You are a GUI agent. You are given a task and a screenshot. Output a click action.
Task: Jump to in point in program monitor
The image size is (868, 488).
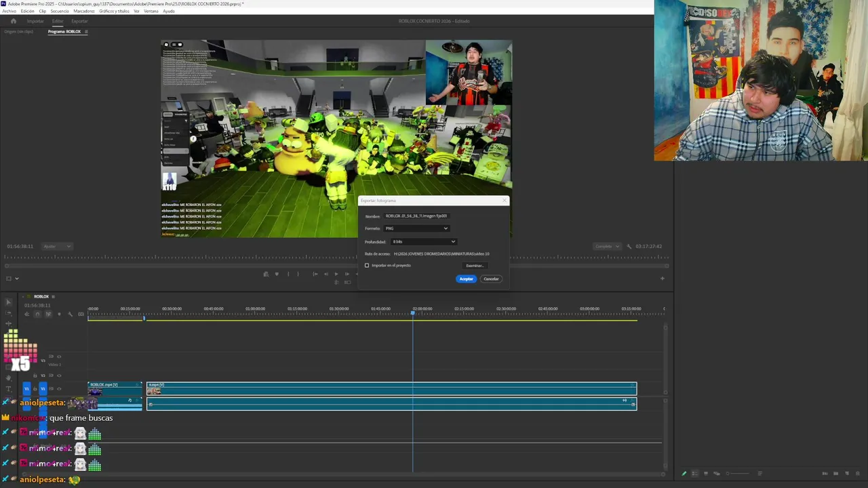(315, 274)
